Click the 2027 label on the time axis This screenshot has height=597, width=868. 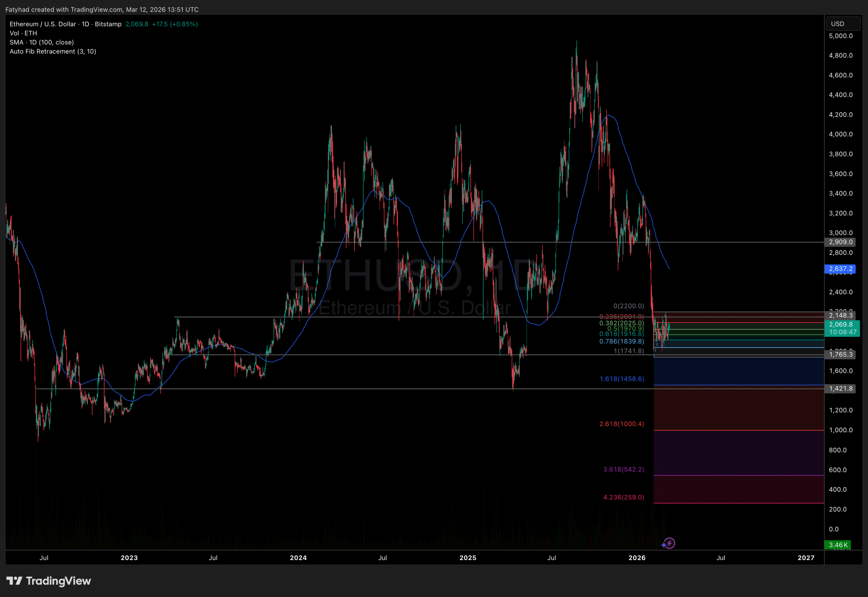point(806,558)
